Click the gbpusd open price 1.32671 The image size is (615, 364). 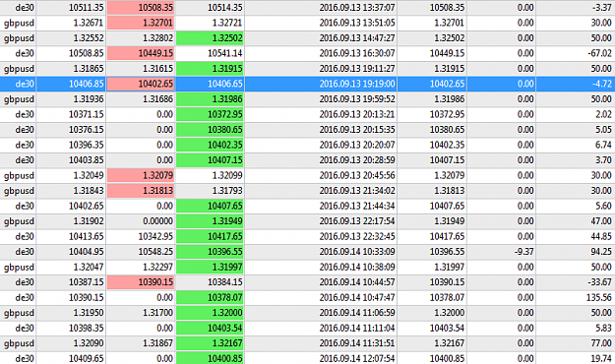tap(89, 23)
